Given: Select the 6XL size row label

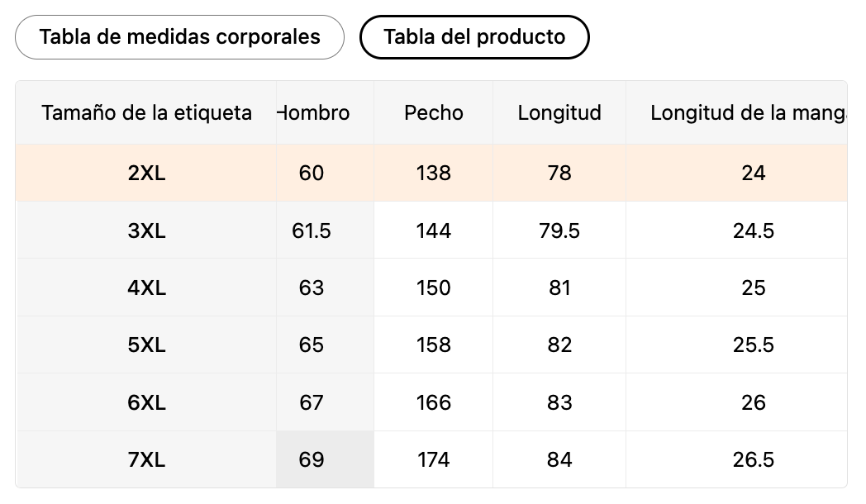Looking at the screenshot, I should [x=146, y=402].
